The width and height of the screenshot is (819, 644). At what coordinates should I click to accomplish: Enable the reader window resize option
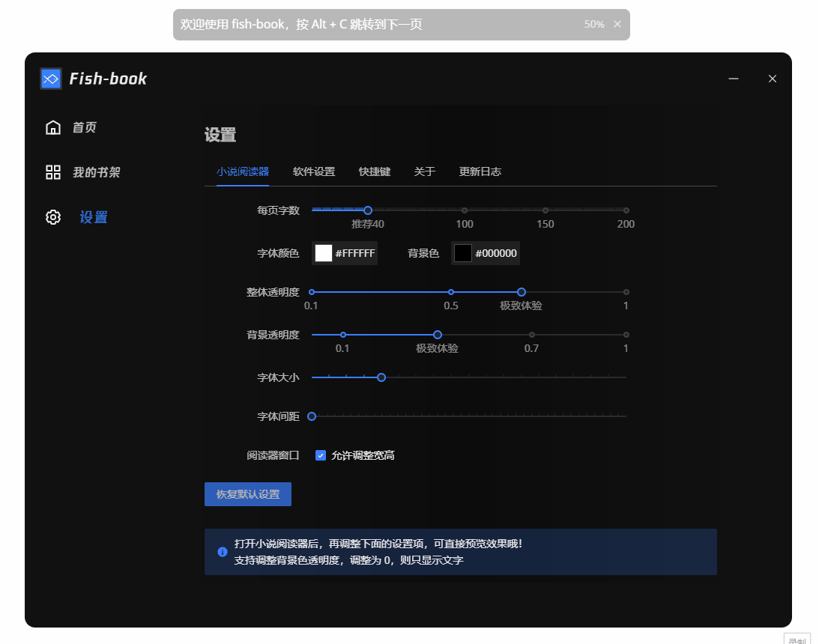[321, 455]
